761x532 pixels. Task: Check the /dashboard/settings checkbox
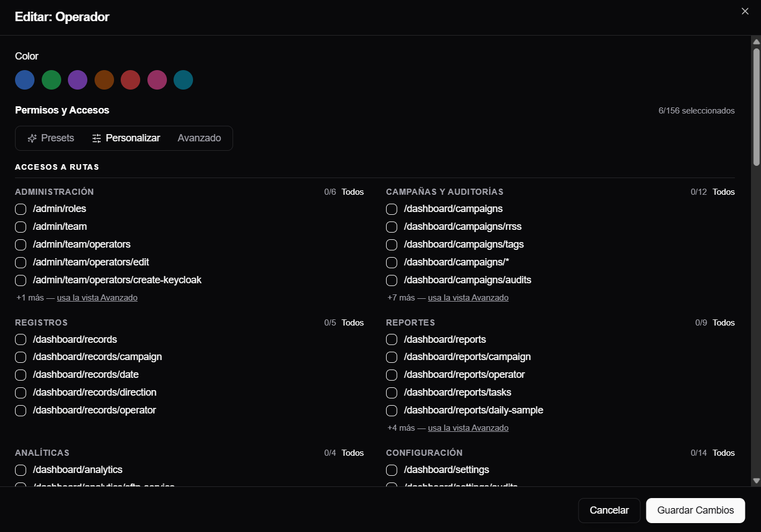[x=392, y=470]
